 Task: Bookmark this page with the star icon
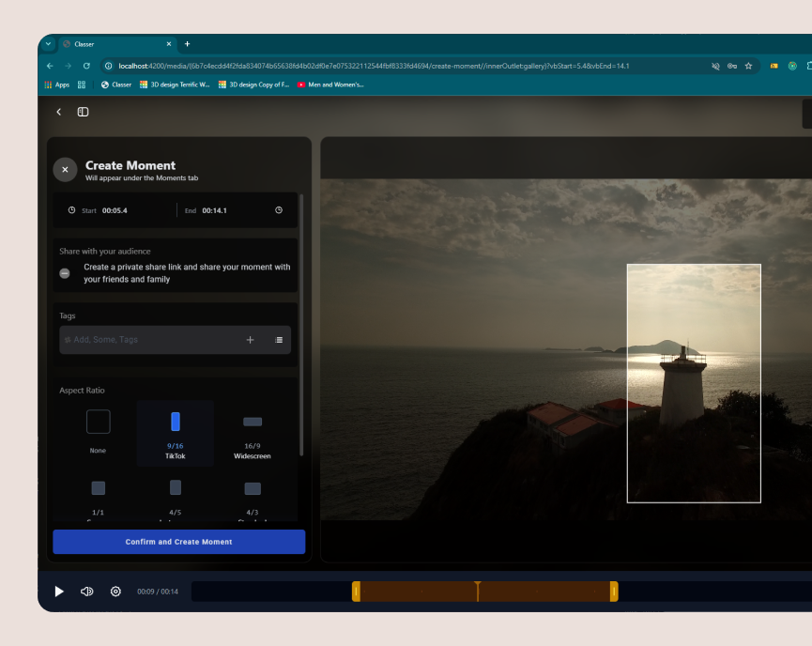(748, 66)
